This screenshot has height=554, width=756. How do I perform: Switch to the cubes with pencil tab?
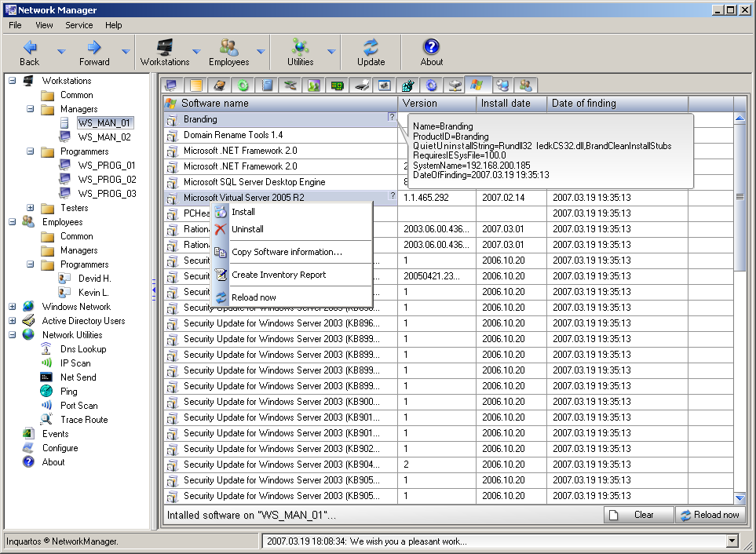pyautogui.click(x=408, y=86)
